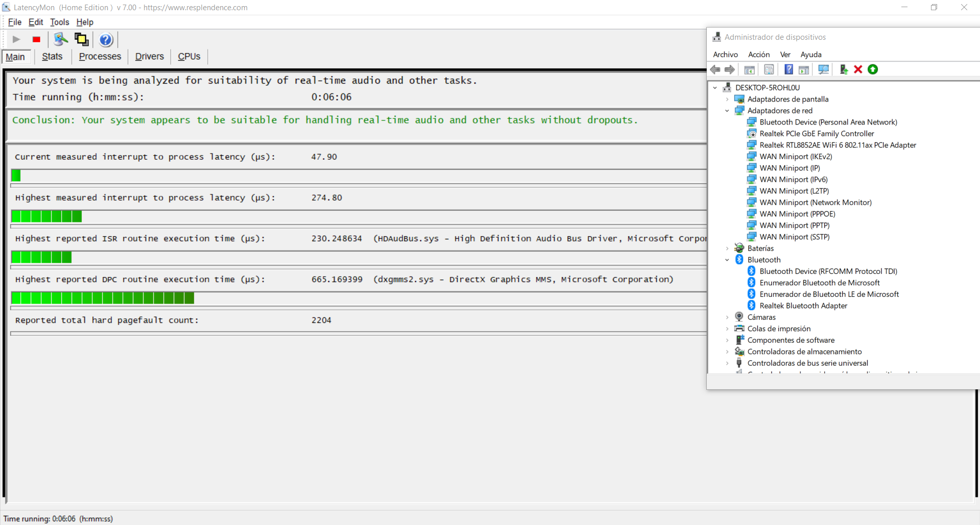Click the highest ISR routine execution time bar
The width and height of the screenshot is (980, 525).
pos(358,257)
